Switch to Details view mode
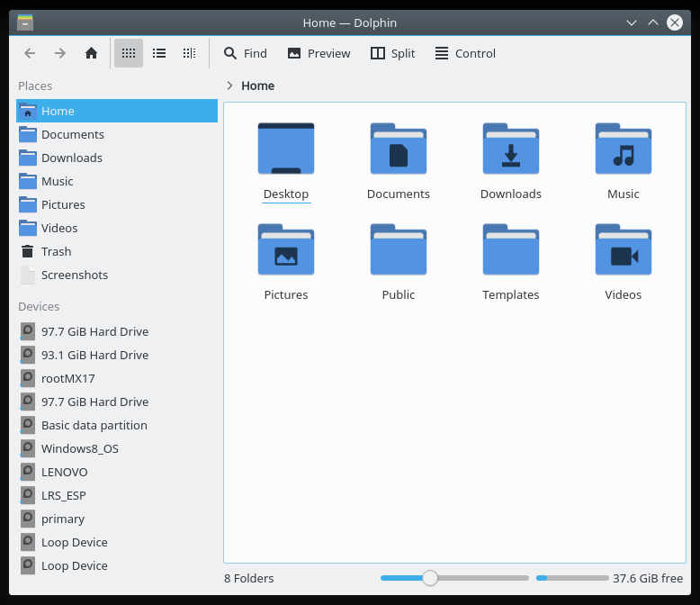 (x=189, y=53)
